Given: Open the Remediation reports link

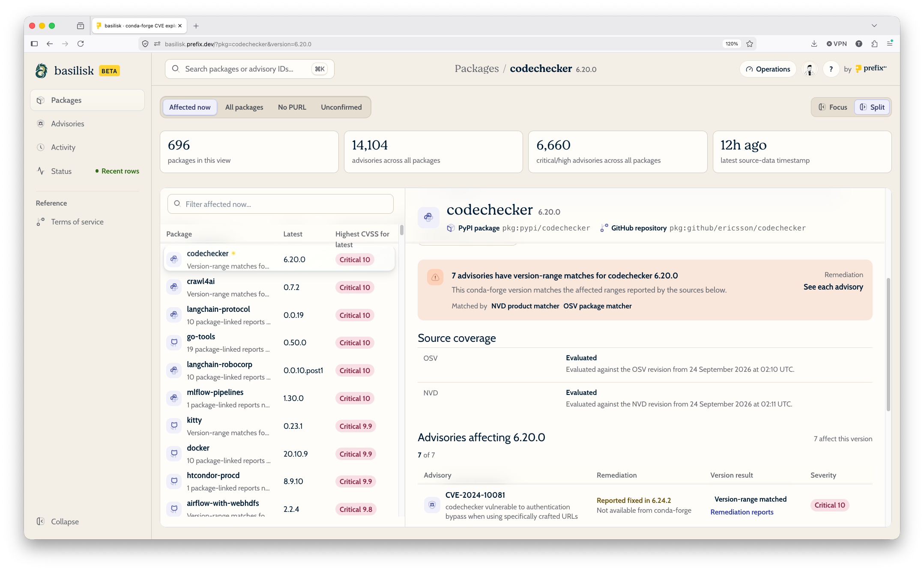Looking at the screenshot, I should point(742,512).
